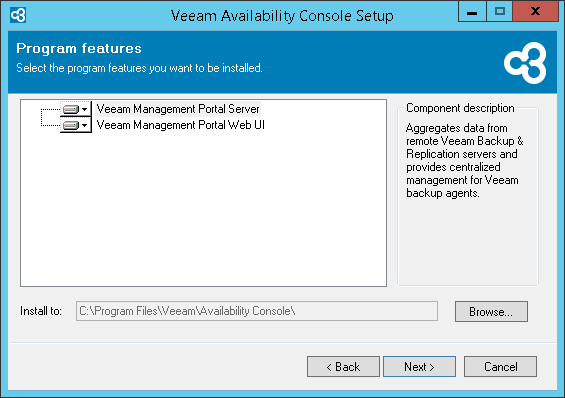Open dropdown arrow beside Veeam Management Portal Web UI

(85, 125)
